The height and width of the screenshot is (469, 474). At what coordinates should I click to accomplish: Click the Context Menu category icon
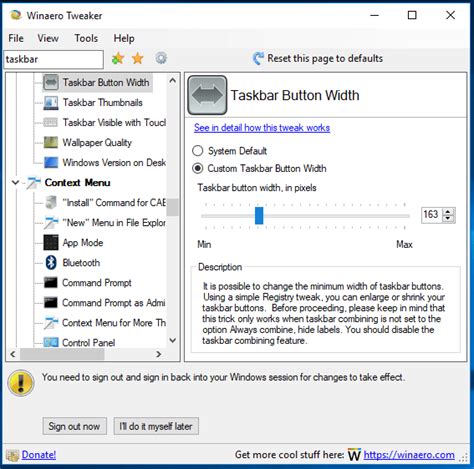(33, 183)
